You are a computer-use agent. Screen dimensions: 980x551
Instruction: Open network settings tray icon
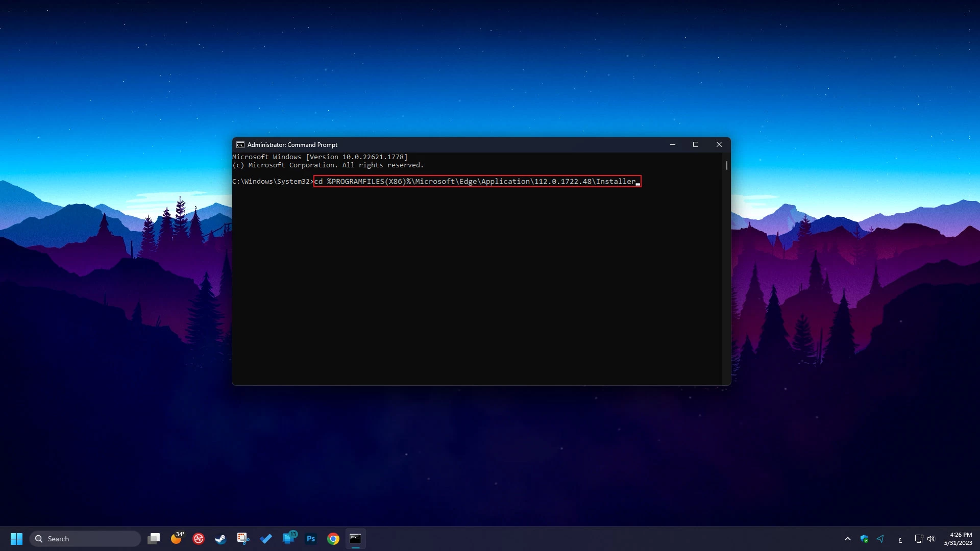click(x=919, y=539)
